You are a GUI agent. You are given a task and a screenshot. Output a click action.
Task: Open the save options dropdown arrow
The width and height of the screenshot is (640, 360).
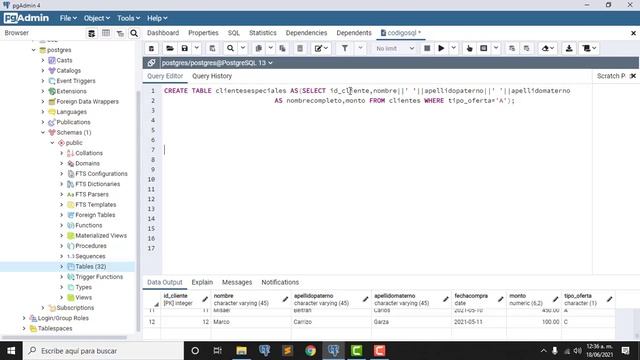point(197,49)
